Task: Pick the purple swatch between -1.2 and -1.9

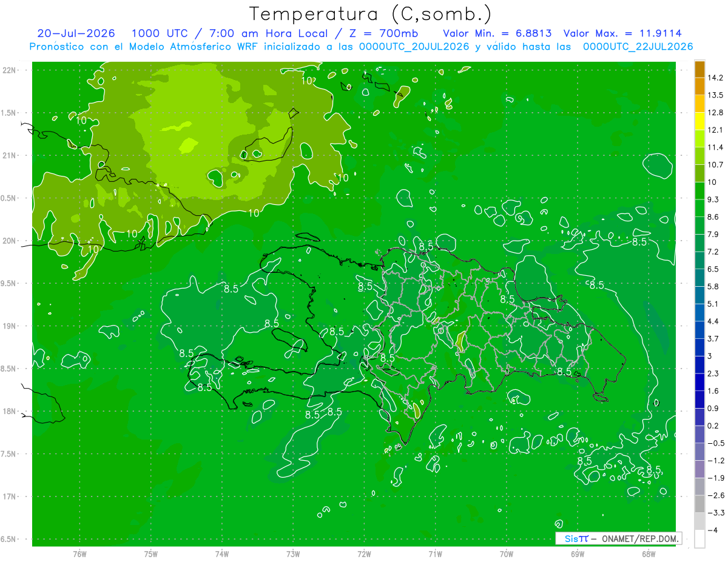Action: 699,469
